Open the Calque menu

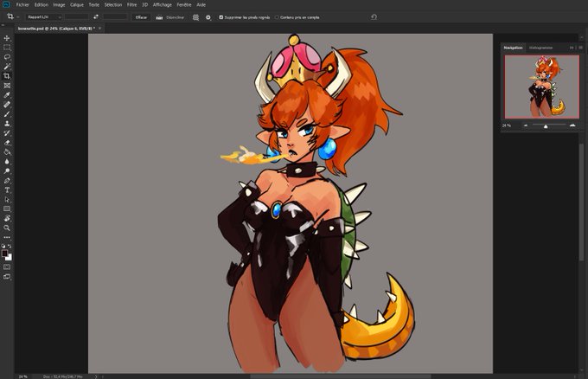click(77, 5)
